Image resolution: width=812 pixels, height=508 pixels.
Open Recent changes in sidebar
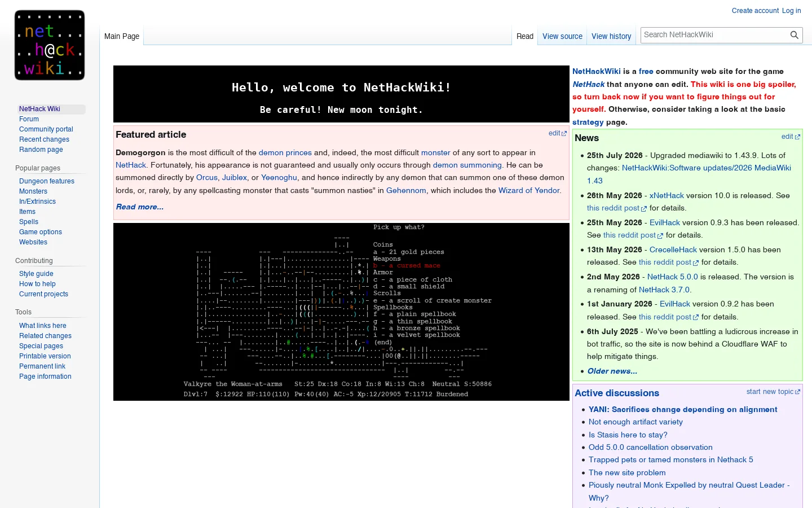(44, 139)
